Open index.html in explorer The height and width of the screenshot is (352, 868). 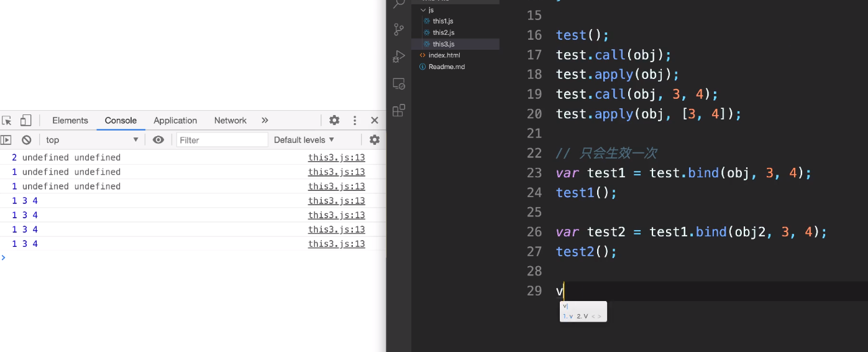[x=444, y=55]
